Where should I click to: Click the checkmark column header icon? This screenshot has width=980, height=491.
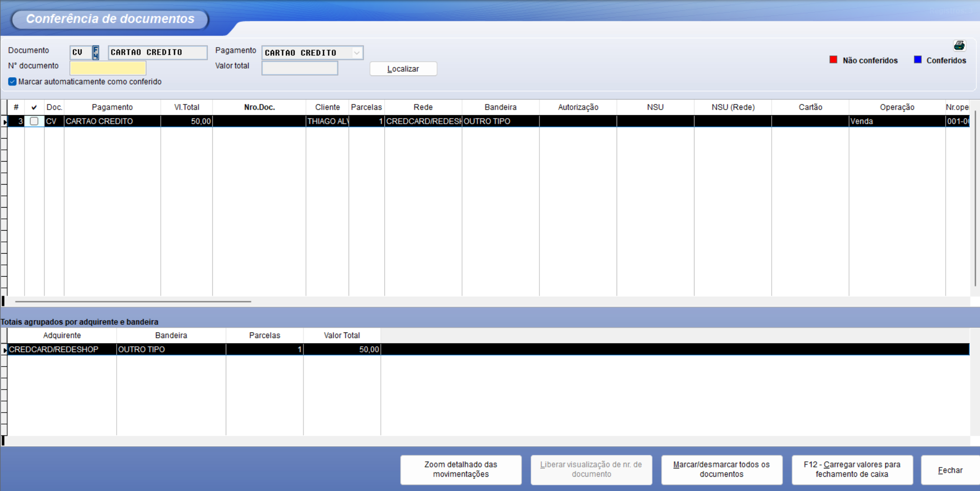point(34,107)
